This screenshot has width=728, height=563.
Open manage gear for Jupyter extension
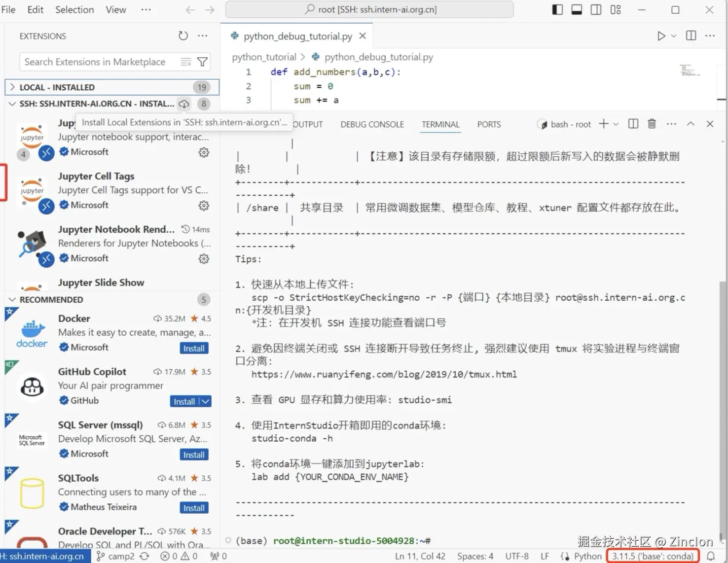pyautogui.click(x=204, y=152)
